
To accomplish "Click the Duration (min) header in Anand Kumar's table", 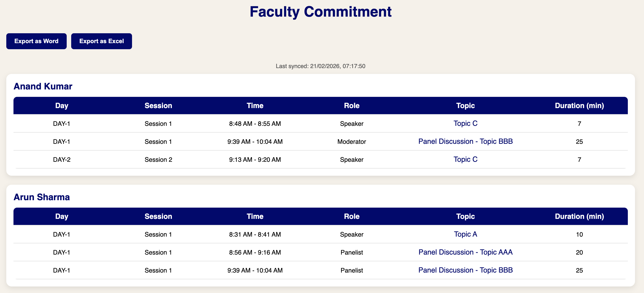I will (x=579, y=105).
